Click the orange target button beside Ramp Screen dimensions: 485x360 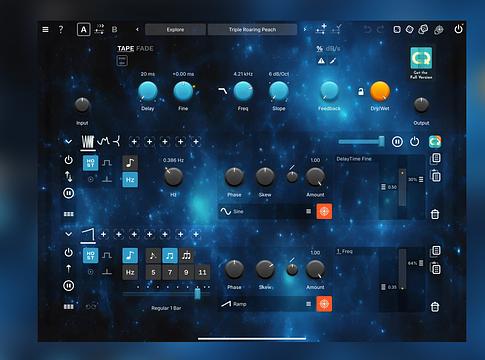click(324, 304)
